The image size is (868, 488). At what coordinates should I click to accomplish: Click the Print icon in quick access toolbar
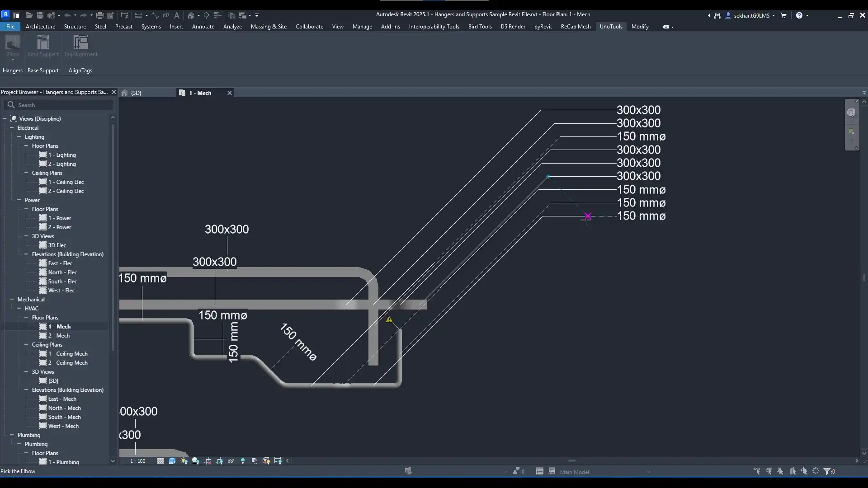coord(99,15)
